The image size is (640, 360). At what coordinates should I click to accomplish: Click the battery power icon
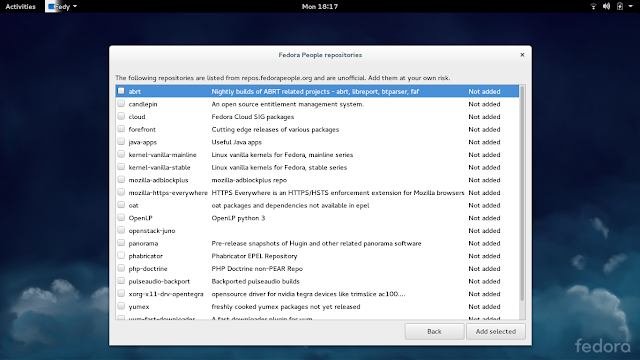tap(620, 7)
